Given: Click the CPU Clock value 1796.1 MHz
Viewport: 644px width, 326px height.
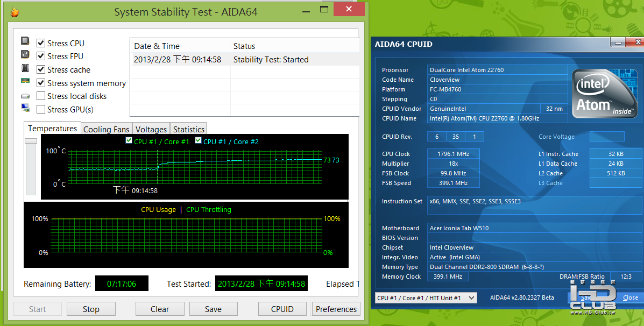Looking at the screenshot, I should coord(453,154).
